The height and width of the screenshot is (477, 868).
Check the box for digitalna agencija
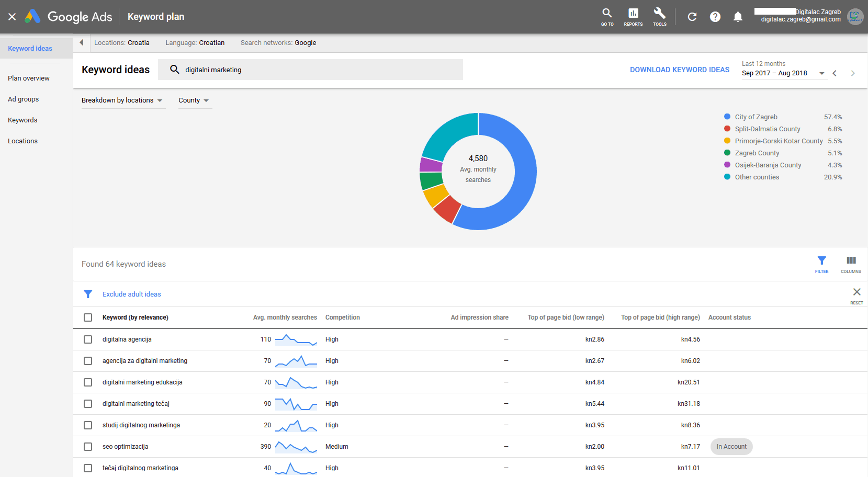88,339
